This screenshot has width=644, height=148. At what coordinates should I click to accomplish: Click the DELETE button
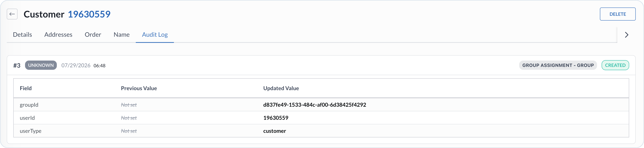click(617, 14)
